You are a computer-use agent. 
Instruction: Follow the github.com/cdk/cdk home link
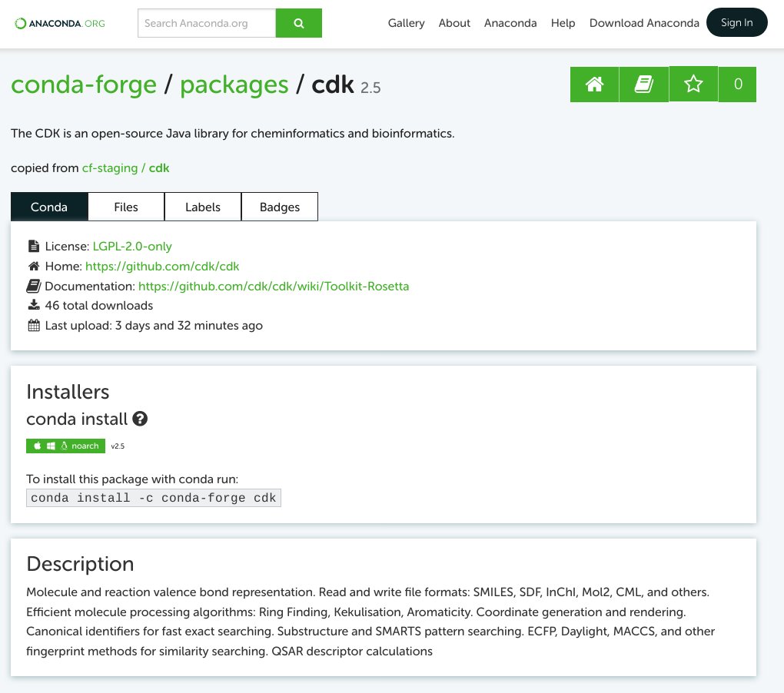point(162,267)
